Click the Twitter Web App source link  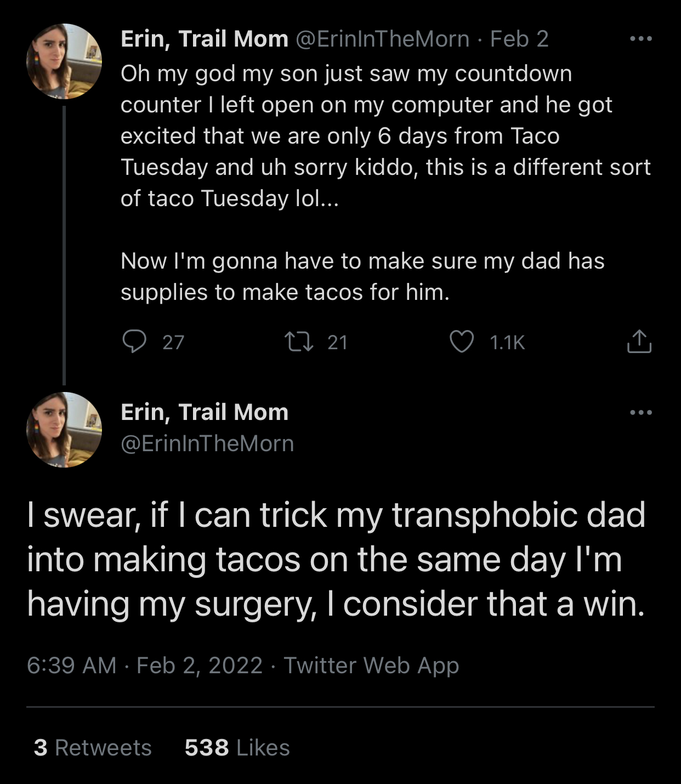click(371, 666)
